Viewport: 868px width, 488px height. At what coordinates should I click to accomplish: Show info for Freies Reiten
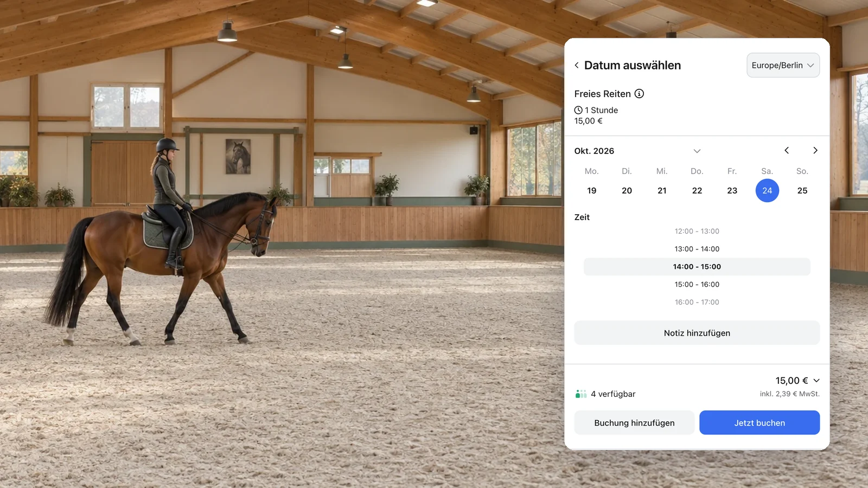tap(640, 94)
